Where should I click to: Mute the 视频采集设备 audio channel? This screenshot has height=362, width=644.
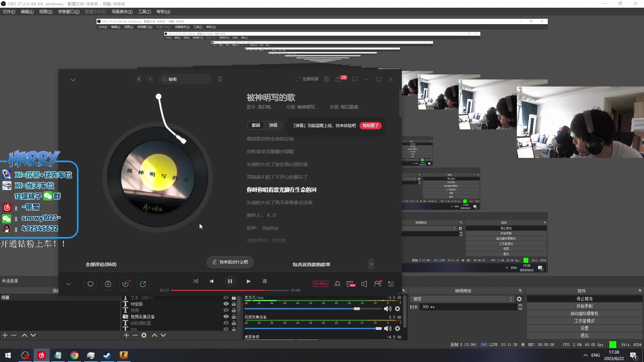(388, 328)
